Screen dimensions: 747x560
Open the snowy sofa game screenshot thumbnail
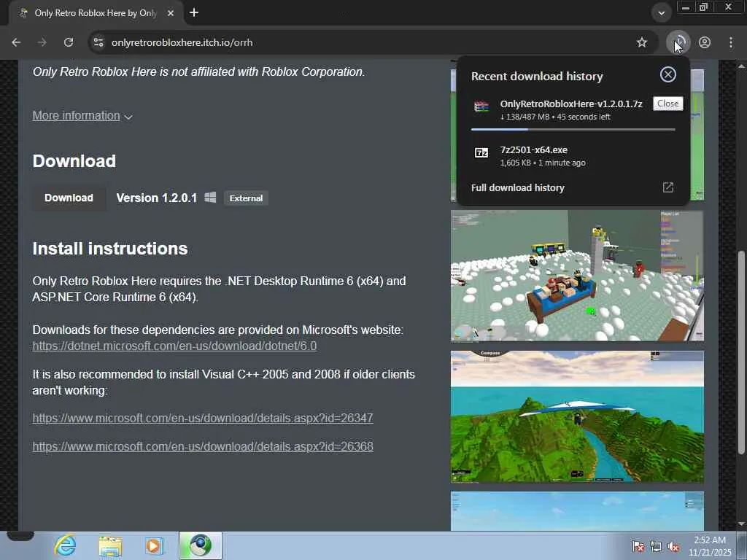click(x=577, y=276)
